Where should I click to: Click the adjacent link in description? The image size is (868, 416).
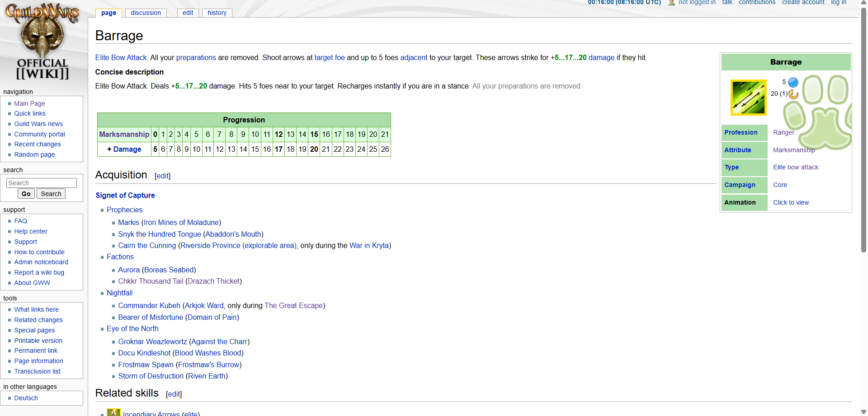click(x=414, y=58)
